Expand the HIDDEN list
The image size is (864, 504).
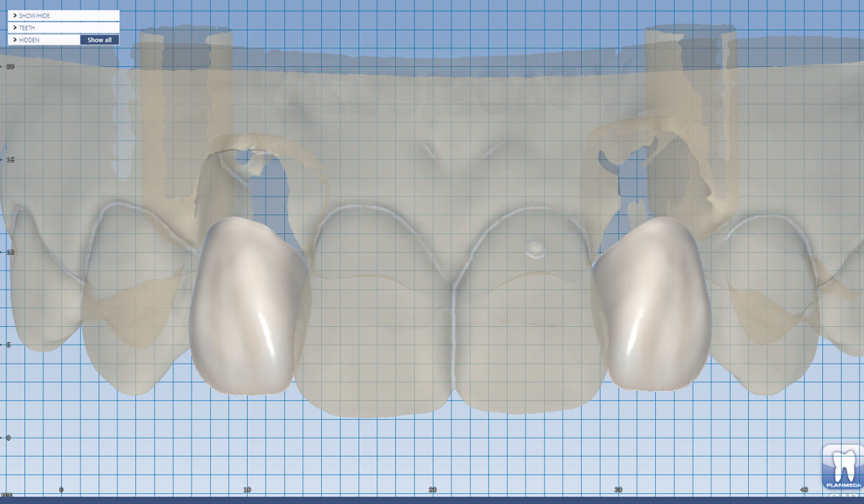coord(44,40)
